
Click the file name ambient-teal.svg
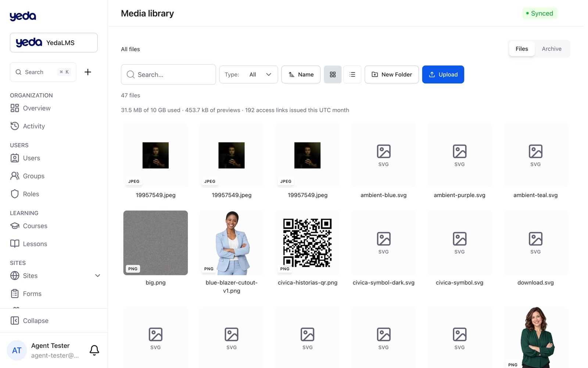535,195
